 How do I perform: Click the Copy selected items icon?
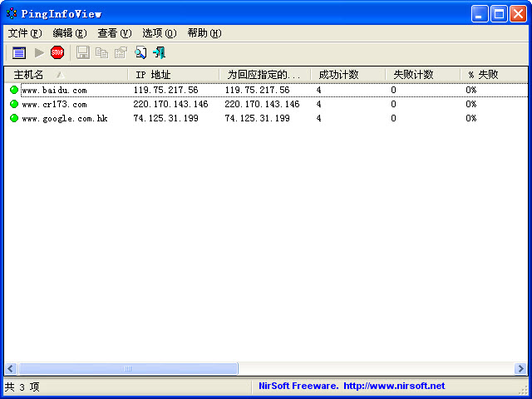[x=101, y=53]
